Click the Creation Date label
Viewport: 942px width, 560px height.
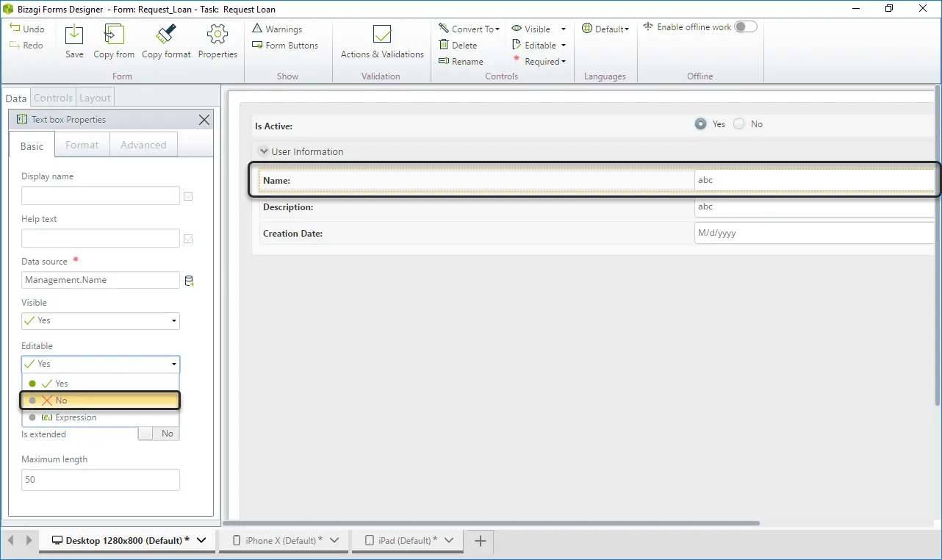(x=292, y=234)
